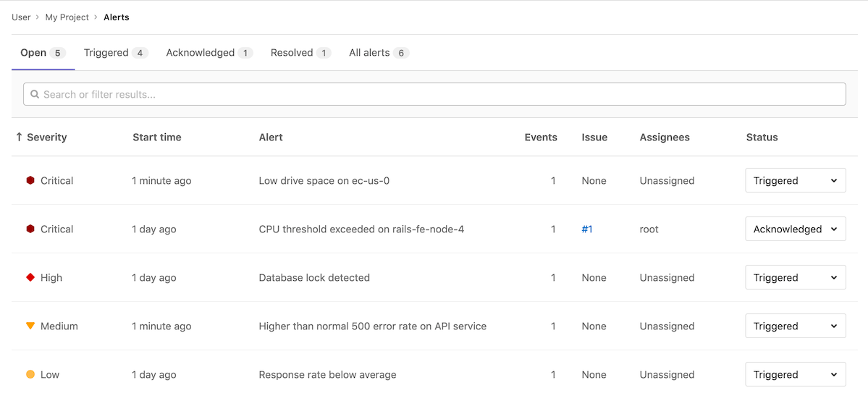Viewport: 868px width, 401px height.
Task: Go to My Project in breadcrumb
Action: click(x=67, y=17)
